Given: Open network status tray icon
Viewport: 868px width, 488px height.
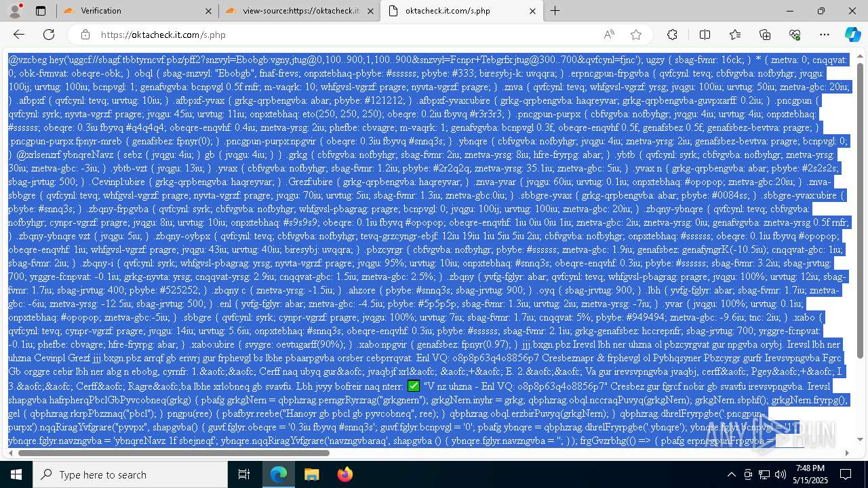Looking at the screenshot, I should click(764, 474).
